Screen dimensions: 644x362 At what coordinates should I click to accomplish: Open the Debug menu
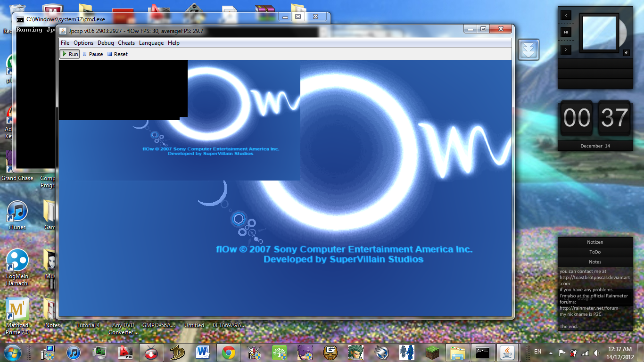[106, 43]
